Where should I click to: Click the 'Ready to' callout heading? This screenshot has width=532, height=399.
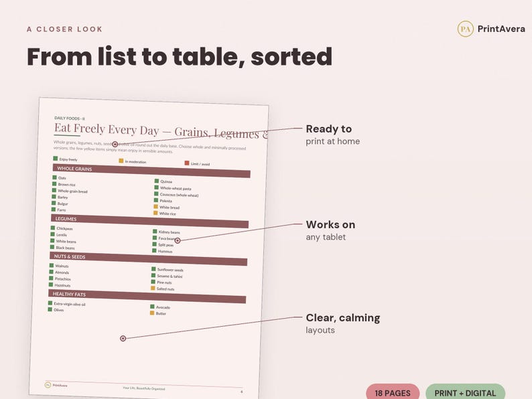[x=329, y=129]
